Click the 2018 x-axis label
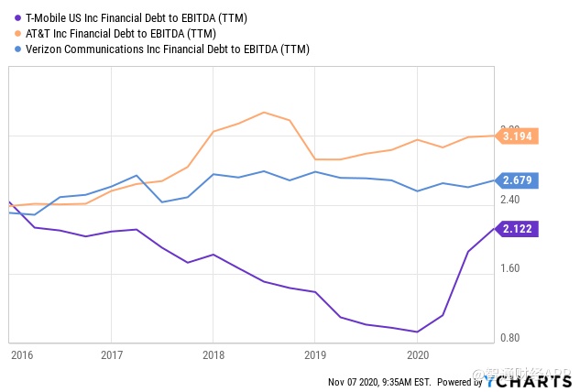 (213, 354)
